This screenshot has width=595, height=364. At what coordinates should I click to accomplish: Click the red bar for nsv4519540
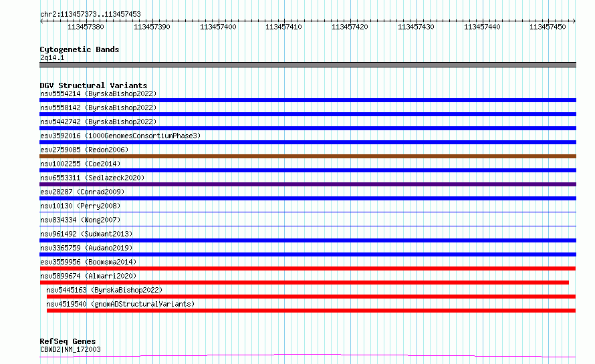tap(311, 311)
